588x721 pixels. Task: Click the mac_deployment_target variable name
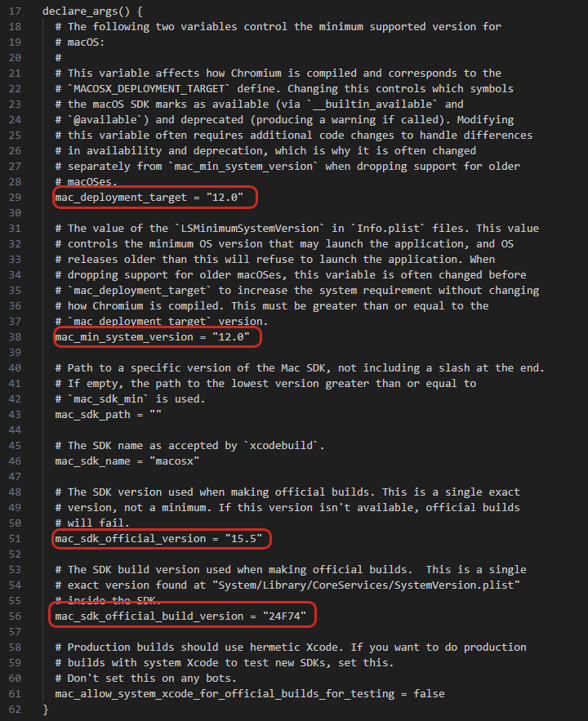point(121,198)
